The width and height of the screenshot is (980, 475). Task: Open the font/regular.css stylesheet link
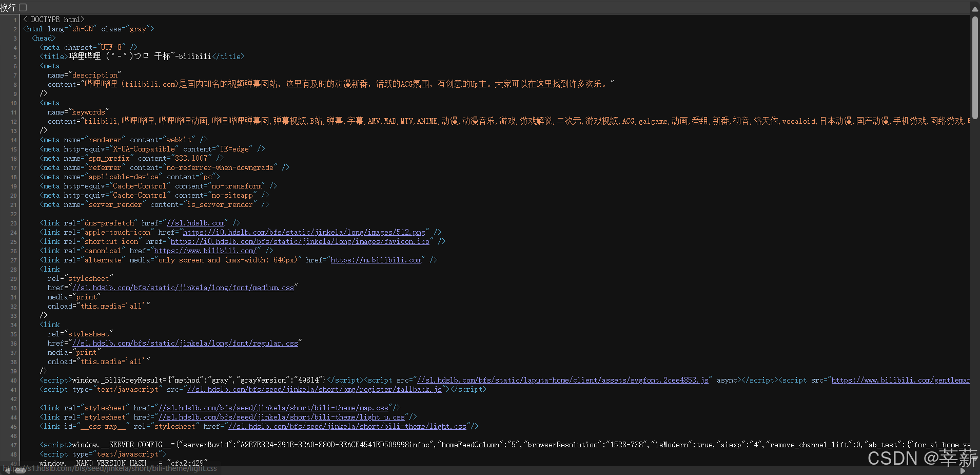[185, 343]
